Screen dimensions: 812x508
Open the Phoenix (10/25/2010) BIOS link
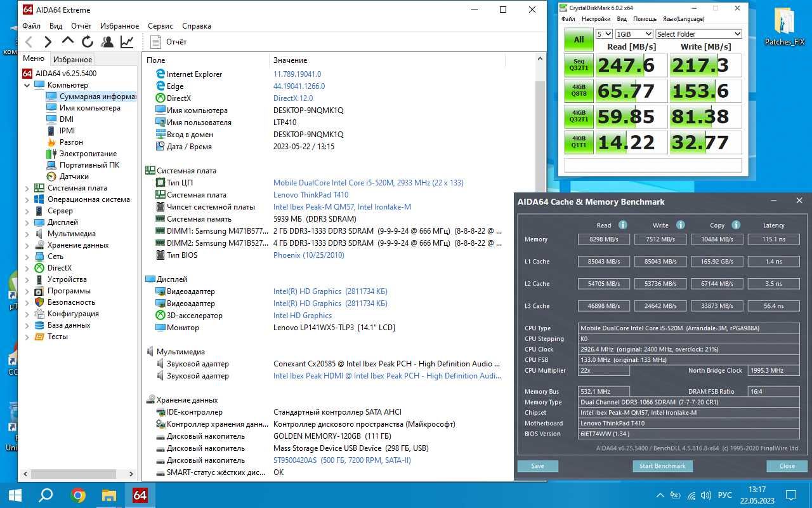tap(309, 255)
